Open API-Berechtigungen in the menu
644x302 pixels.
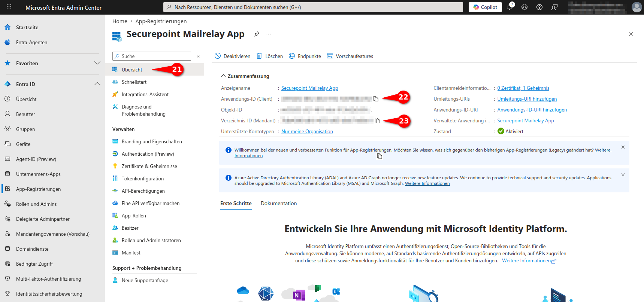tap(143, 191)
